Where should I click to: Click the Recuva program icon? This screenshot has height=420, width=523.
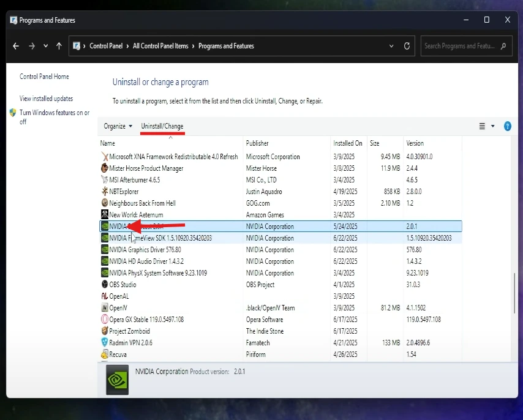(x=105, y=354)
